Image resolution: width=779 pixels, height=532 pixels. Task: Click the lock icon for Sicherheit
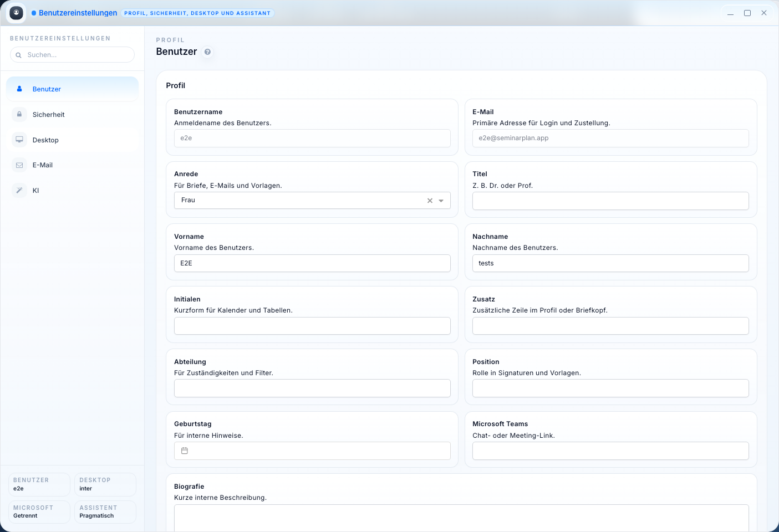coord(19,114)
